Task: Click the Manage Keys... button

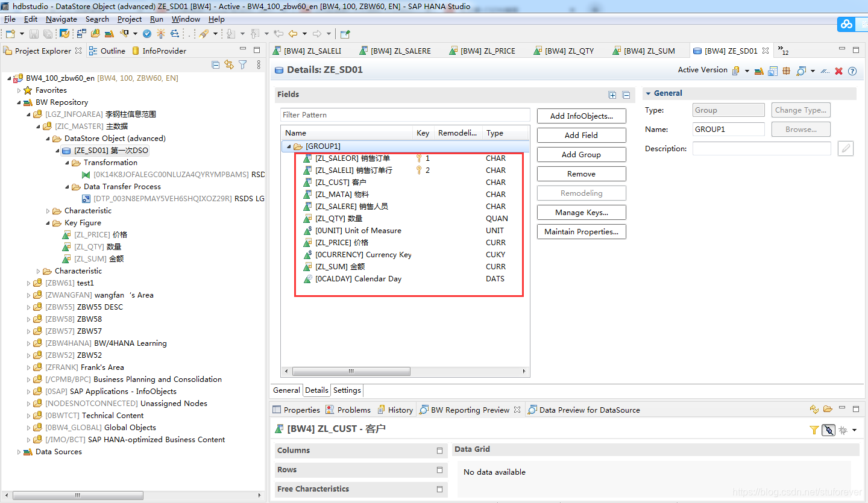Action: [x=581, y=213]
